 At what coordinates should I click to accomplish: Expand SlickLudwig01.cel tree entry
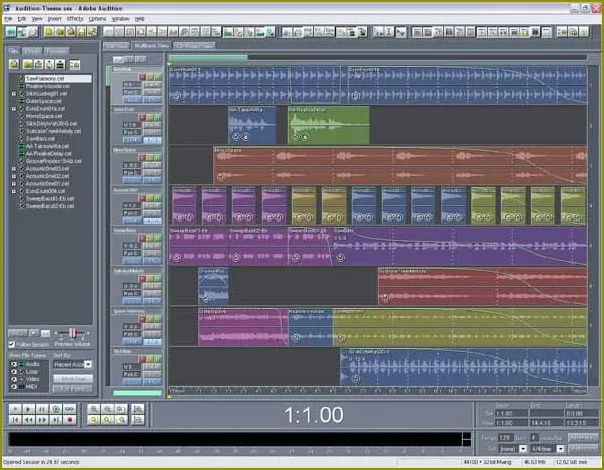(14, 94)
